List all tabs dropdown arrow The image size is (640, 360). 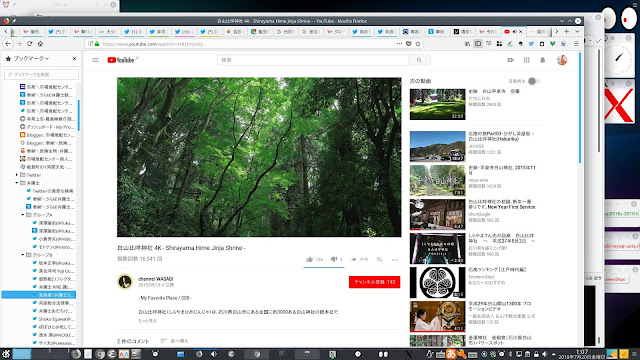tap(577, 31)
